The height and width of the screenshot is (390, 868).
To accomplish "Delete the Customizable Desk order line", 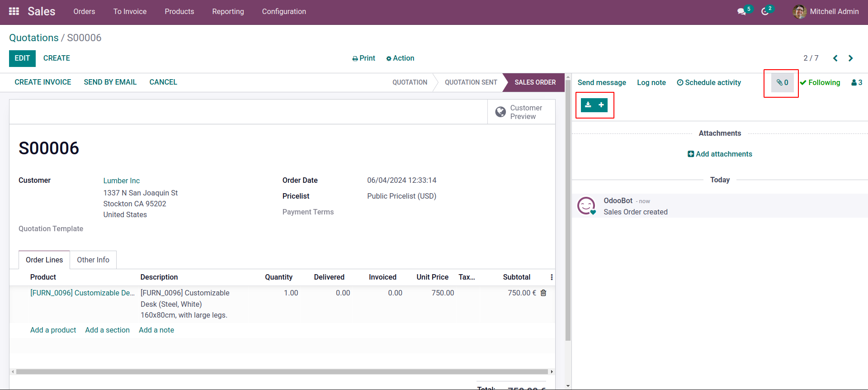I will point(543,293).
